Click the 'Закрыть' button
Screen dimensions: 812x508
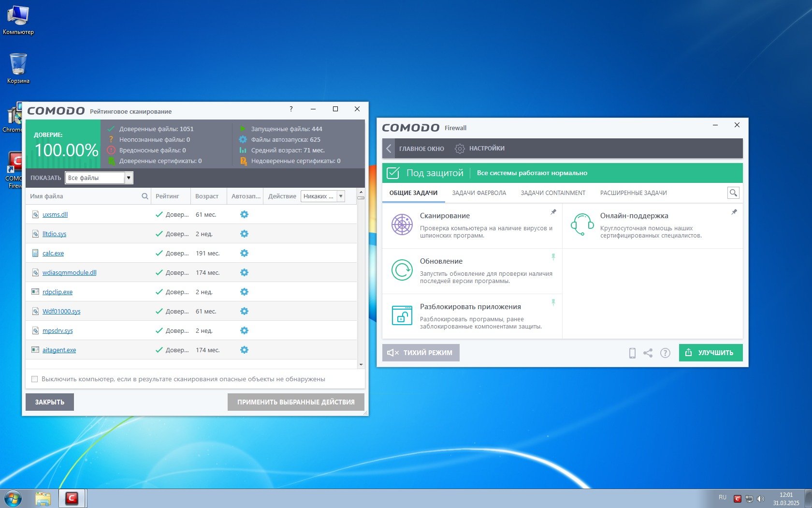(x=50, y=402)
